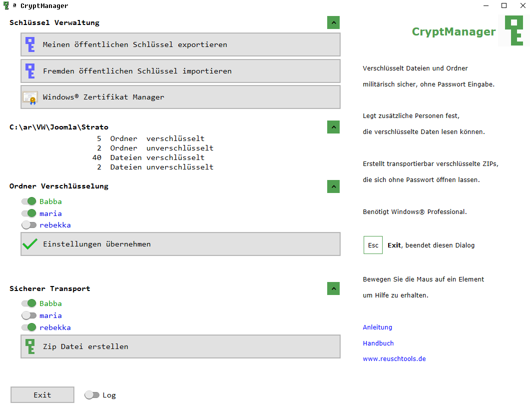532x411 pixels.
Task: Click the '2 Ordner unverschlüsselt' row
Action: coord(155,148)
